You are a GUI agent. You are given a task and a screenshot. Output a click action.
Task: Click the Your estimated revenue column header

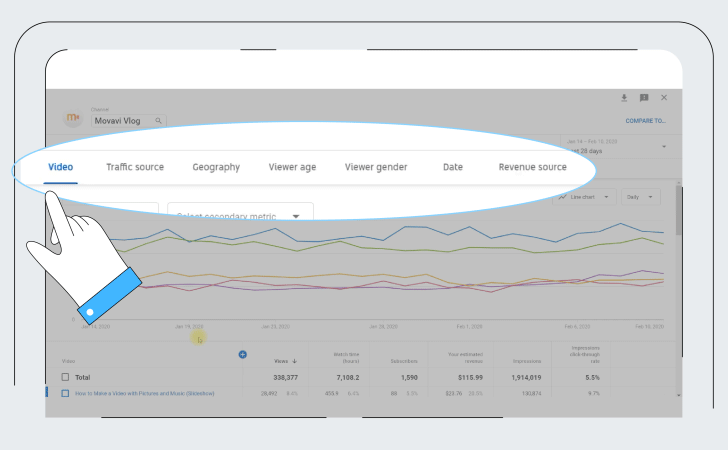(x=466, y=358)
